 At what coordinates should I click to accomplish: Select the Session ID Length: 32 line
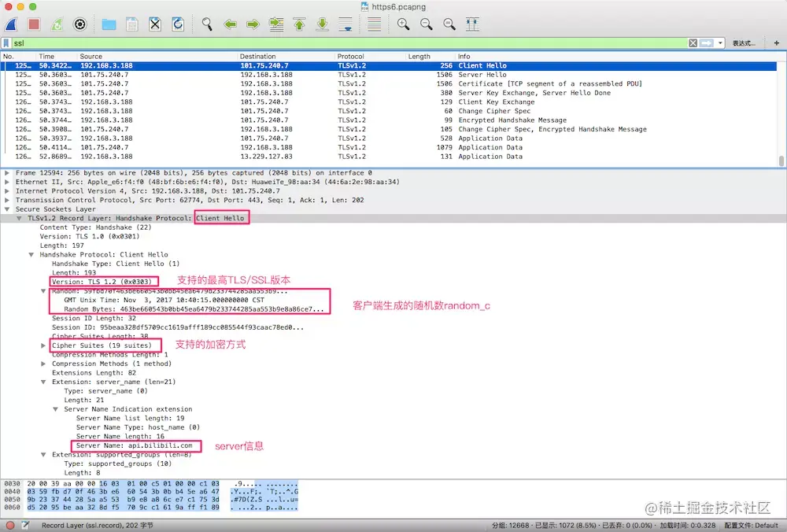point(94,318)
